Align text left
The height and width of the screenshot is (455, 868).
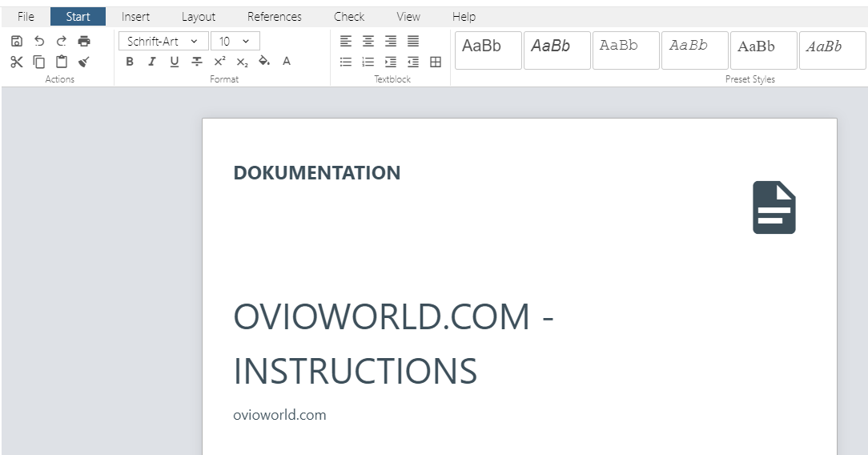tap(346, 41)
